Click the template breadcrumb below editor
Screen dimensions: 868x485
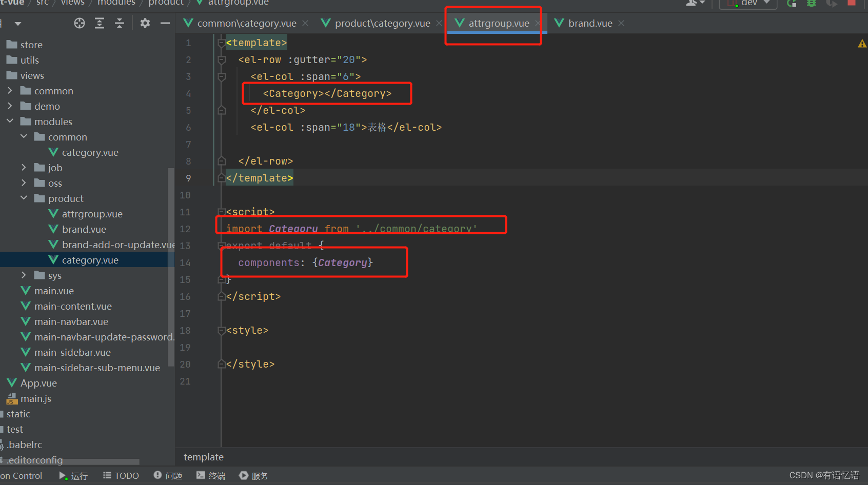tap(204, 457)
